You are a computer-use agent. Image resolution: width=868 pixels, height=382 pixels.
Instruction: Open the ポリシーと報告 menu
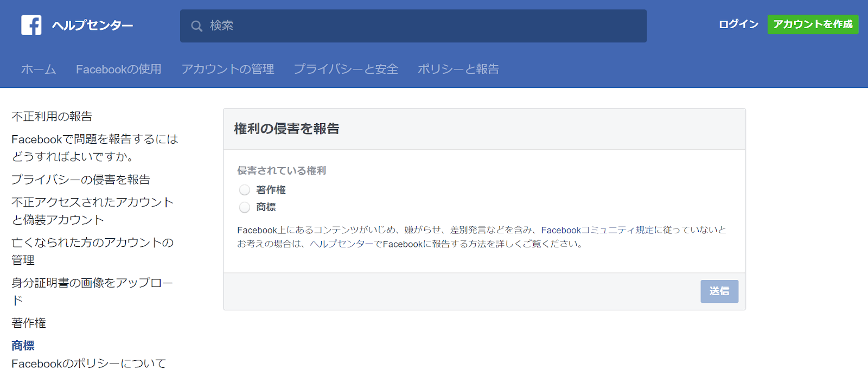(x=458, y=69)
